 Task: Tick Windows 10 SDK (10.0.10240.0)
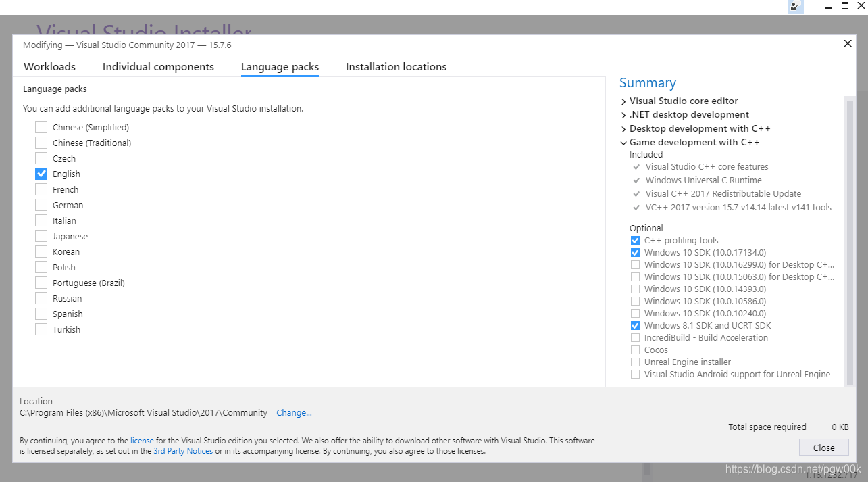pyautogui.click(x=635, y=313)
